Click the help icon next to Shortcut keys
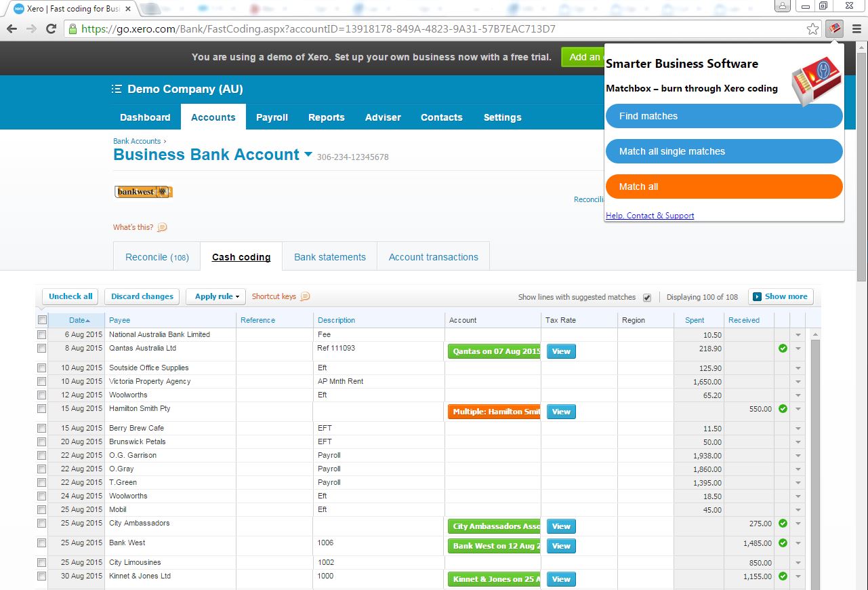868x590 pixels. [305, 296]
